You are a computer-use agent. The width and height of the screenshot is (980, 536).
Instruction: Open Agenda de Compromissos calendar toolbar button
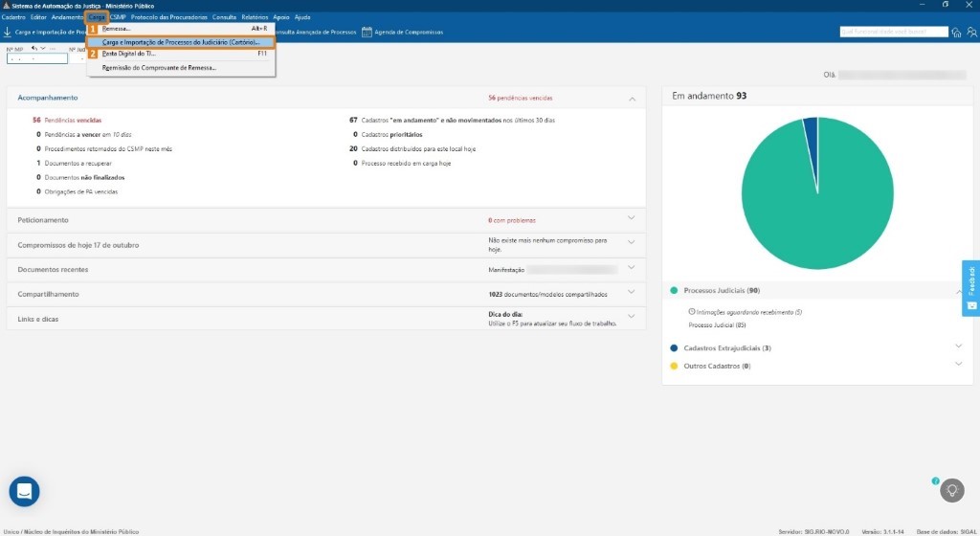tap(403, 32)
